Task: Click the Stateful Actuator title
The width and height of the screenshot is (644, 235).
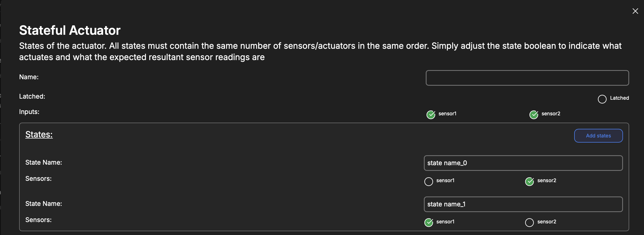Action: (70, 30)
